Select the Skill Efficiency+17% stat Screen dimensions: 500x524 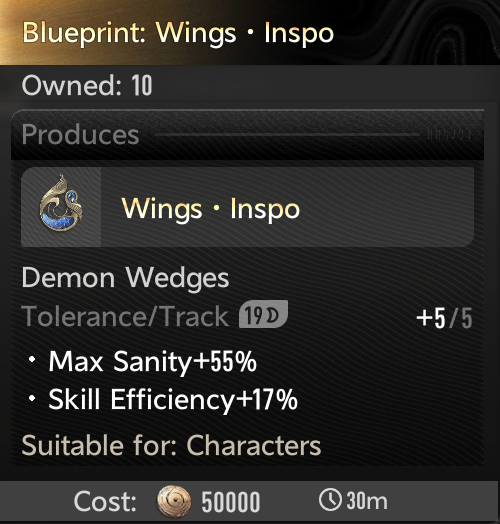tap(173, 399)
